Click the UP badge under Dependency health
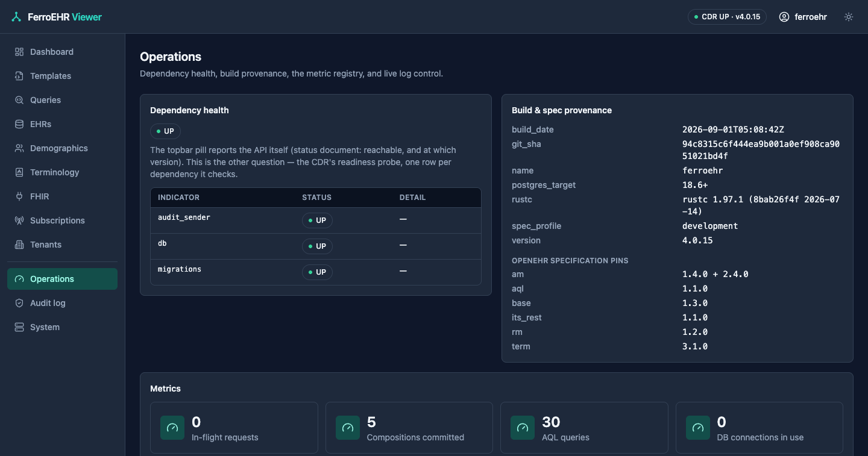This screenshot has height=456, width=868. coord(165,131)
